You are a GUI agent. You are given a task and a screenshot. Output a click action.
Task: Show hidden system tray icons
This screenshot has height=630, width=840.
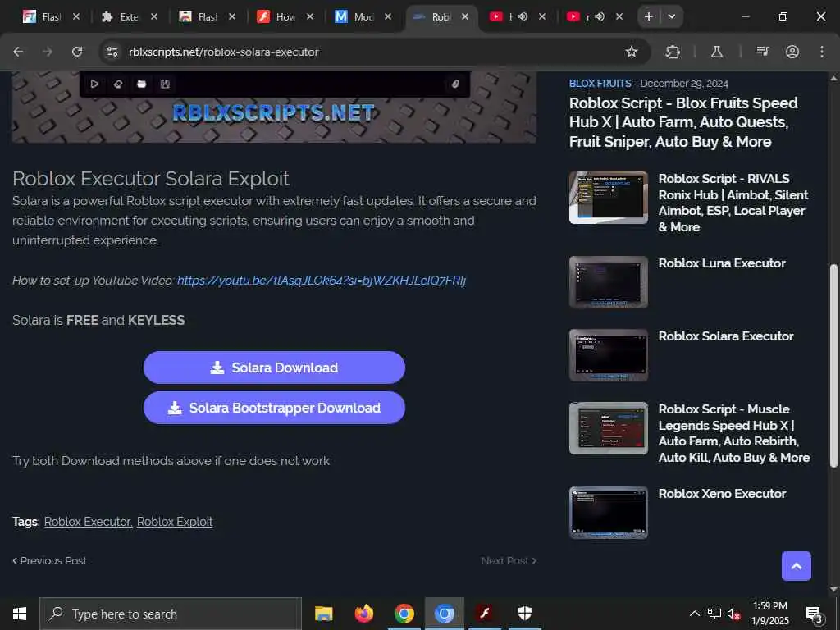click(694, 614)
